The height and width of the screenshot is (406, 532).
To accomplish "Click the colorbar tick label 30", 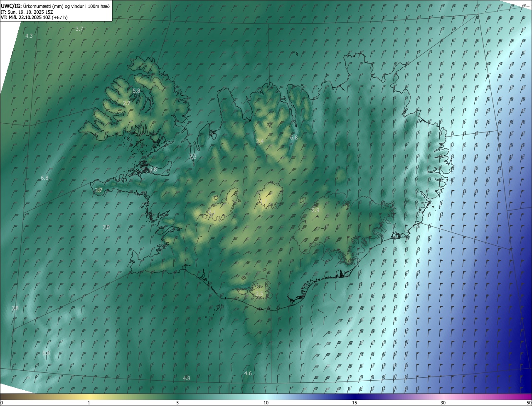I will click(x=443, y=403).
